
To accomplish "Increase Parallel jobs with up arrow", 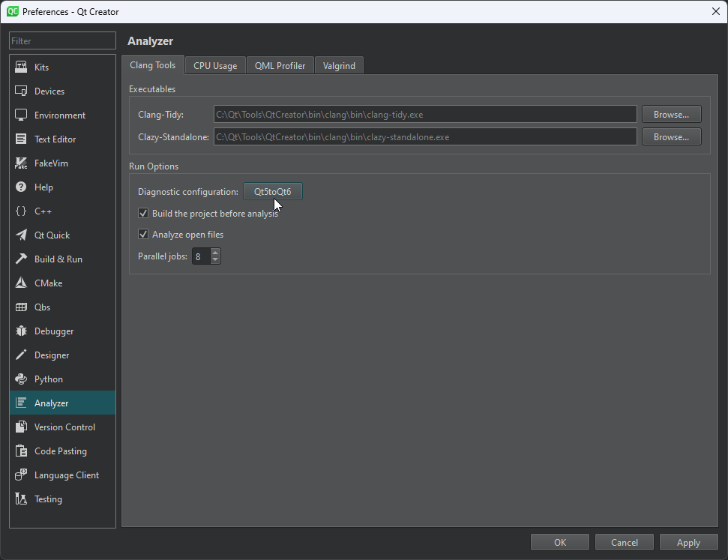I will 216,253.
